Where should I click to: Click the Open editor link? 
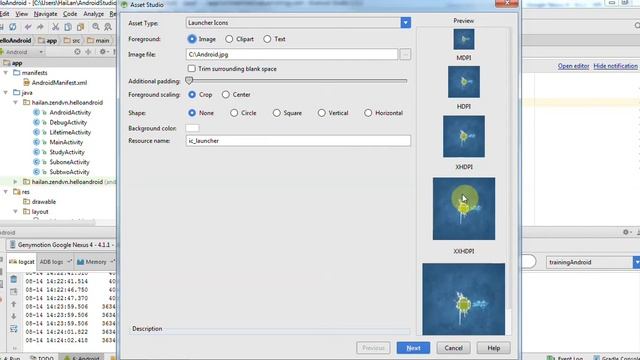(573, 66)
